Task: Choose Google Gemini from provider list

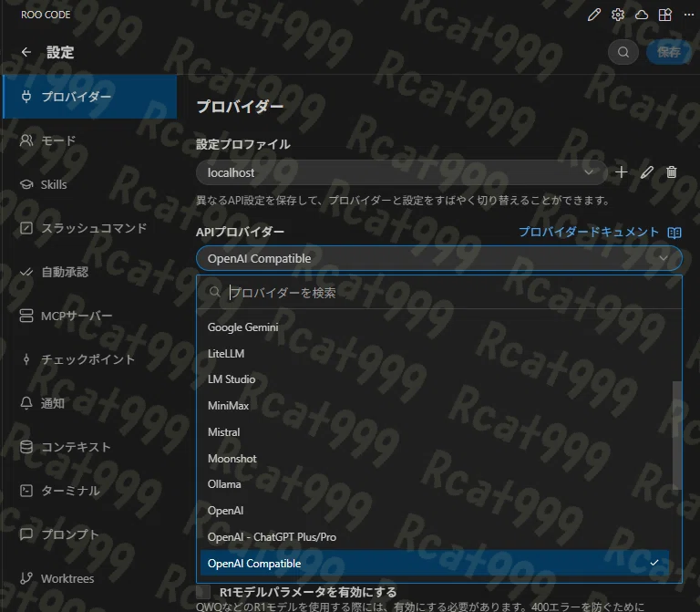Action: tap(435, 327)
